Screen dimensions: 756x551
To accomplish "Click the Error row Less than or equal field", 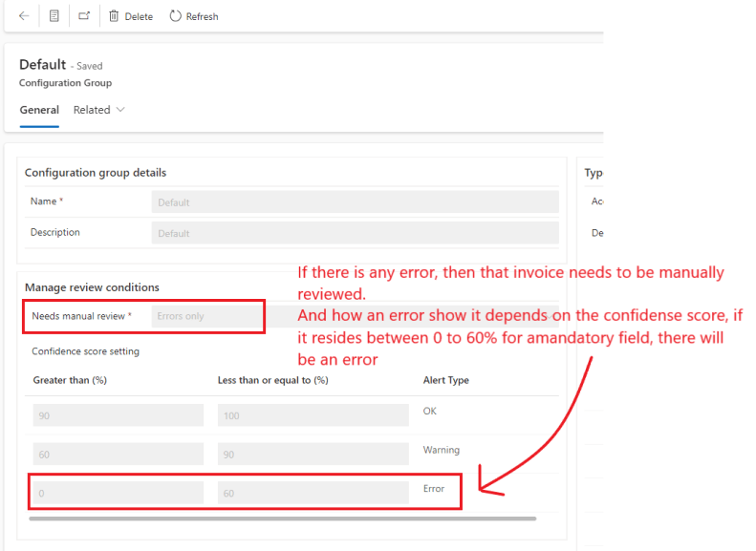I will coord(313,493).
